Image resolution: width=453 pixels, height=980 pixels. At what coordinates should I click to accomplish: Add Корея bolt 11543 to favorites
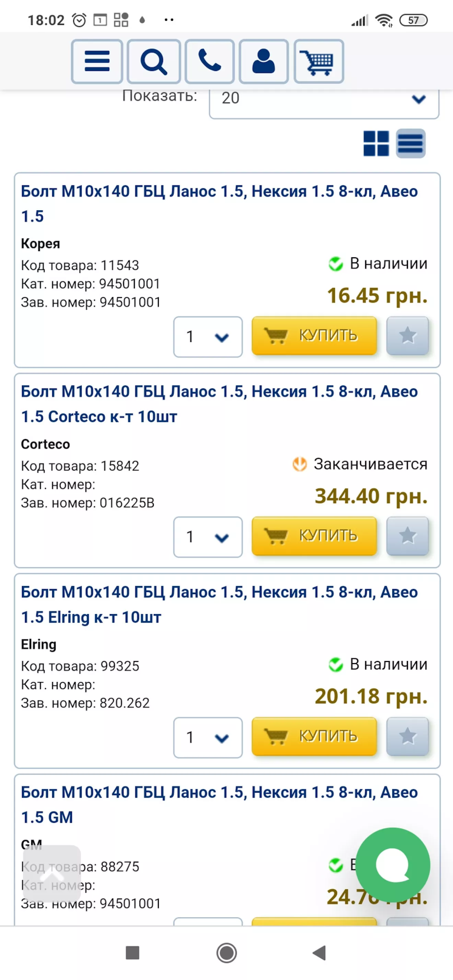click(x=407, y=335)
